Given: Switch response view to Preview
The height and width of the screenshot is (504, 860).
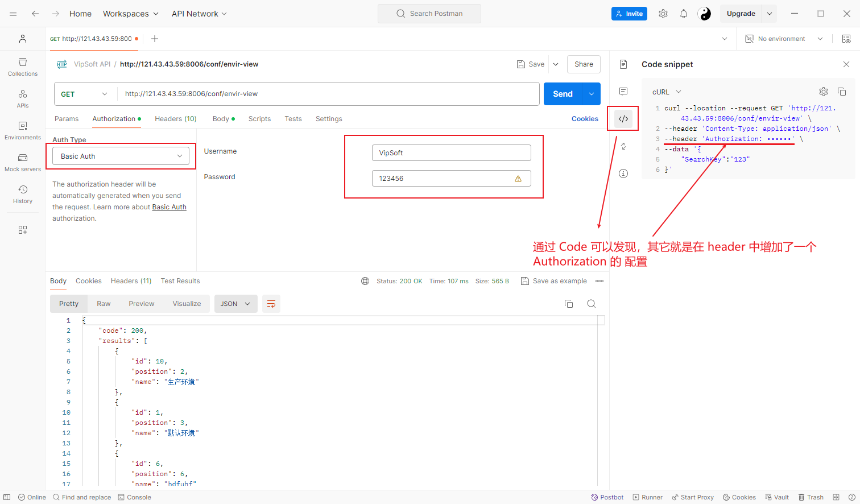Looking at the screenshot, I should [142, 304].
